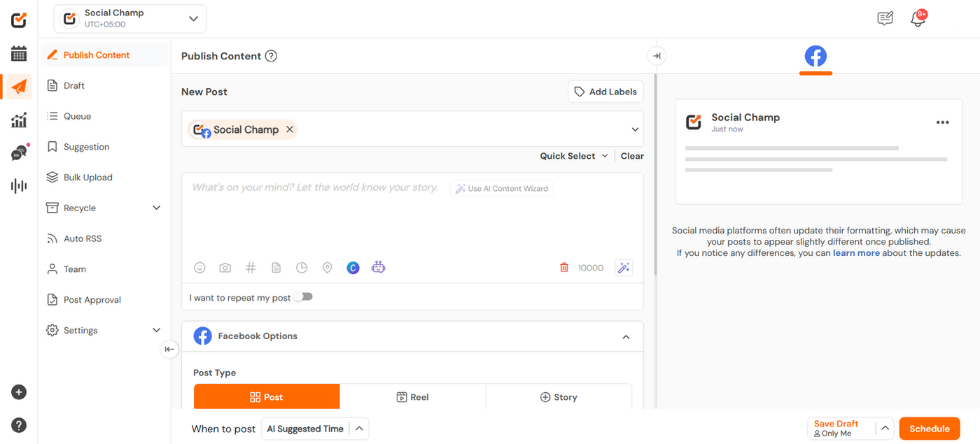Image resolution: width=980 pixels, height=444 pixels.
Task: Open the publish paper-plane icon in left rail
Action: tap(19, 87)
